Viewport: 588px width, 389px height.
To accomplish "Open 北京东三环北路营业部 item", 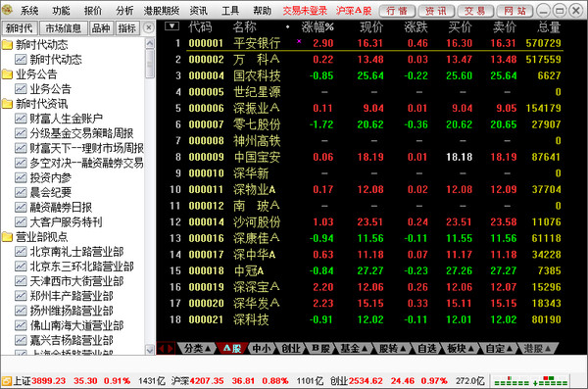I will coord(74,267).
